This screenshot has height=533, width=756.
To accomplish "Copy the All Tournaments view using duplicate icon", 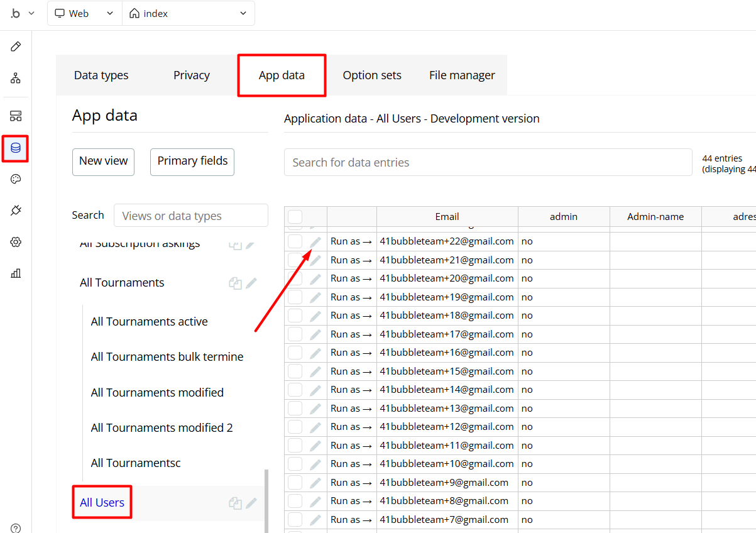I will click(235, 283).
